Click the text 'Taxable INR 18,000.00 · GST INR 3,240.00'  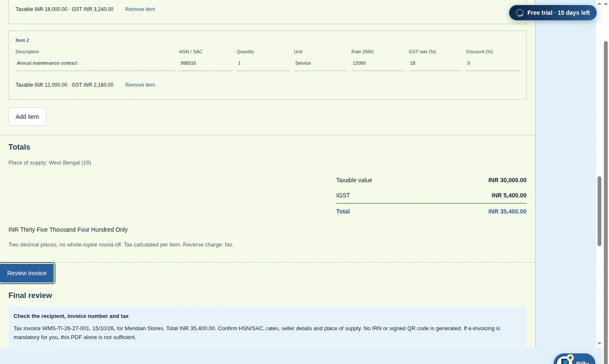(x=65, y=9)
